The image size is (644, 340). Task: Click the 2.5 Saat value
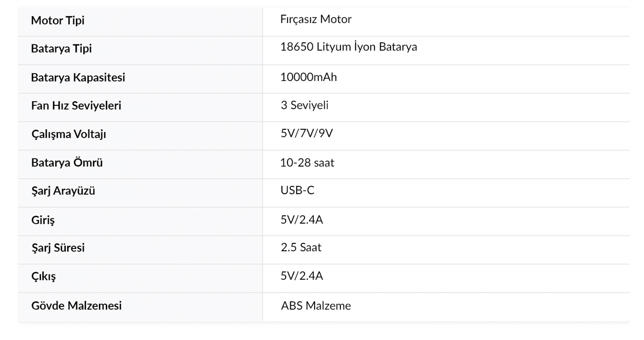click(301, 247)
